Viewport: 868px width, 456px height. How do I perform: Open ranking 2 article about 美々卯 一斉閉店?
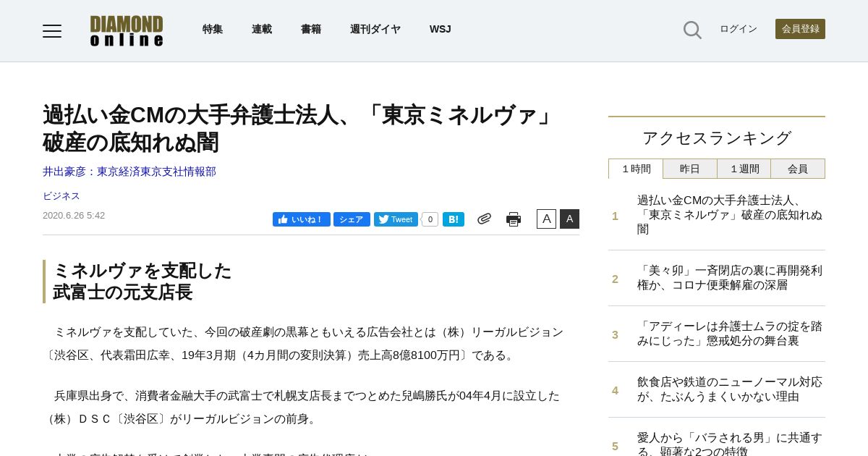click(730, 278)
